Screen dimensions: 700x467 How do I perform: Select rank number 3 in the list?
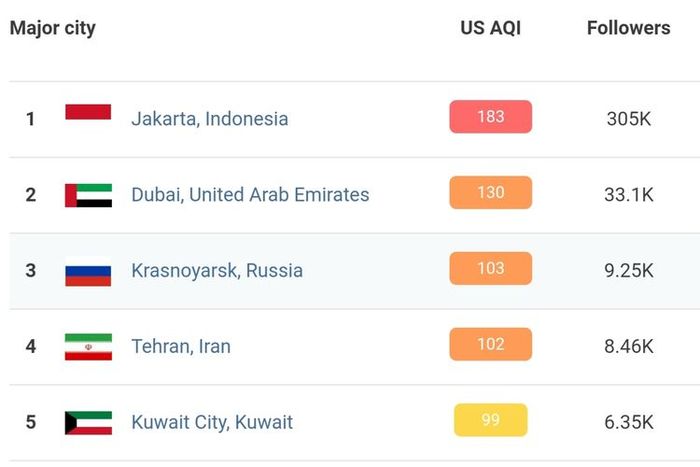pyautogui.click(x=30, y=271)
